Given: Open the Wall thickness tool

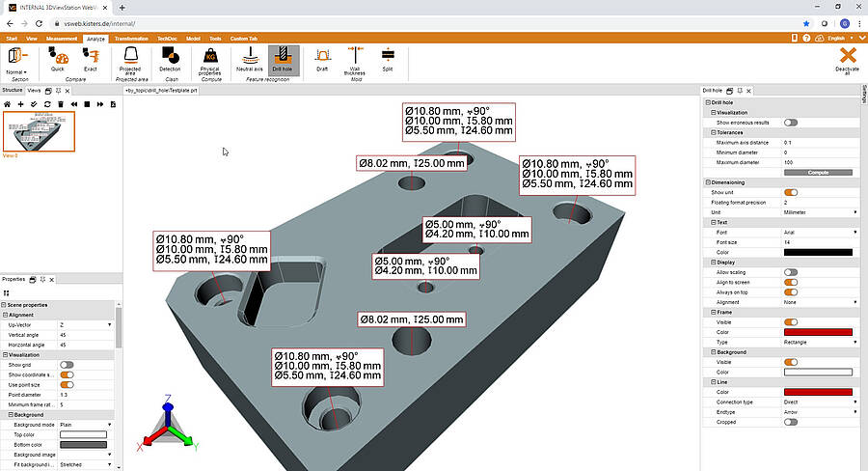Looking at the screenshot, I should click(355, 61).
